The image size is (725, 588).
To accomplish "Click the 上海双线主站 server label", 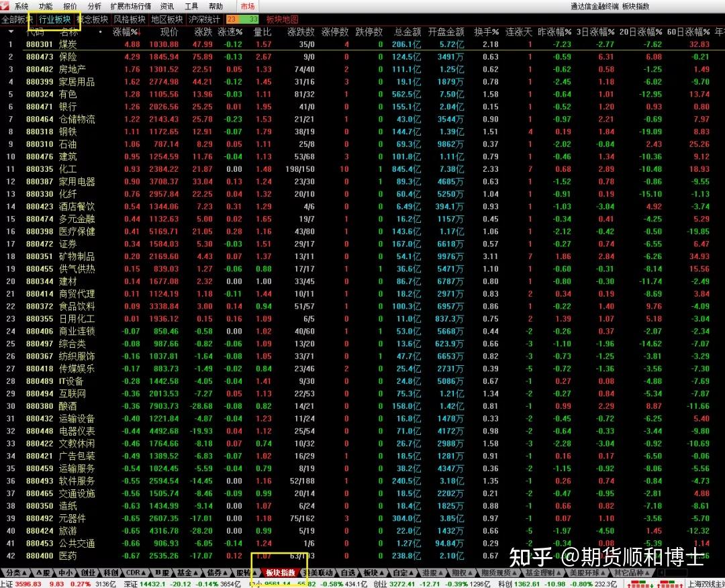I will click(x=706, y=584).
